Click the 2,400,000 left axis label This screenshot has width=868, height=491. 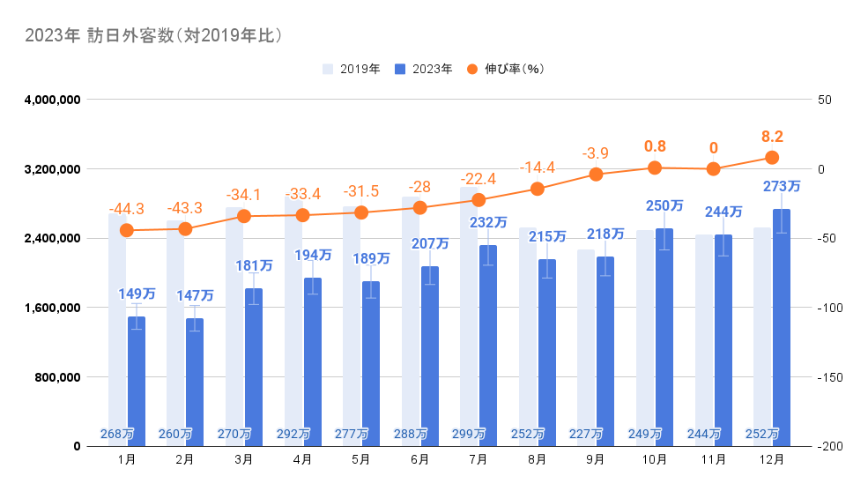pyautogui.click(x=53, y=239)
